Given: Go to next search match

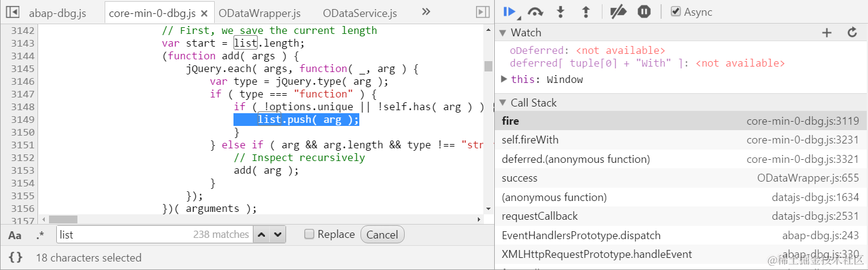Looking at the screenshot, I should (278, 234).
